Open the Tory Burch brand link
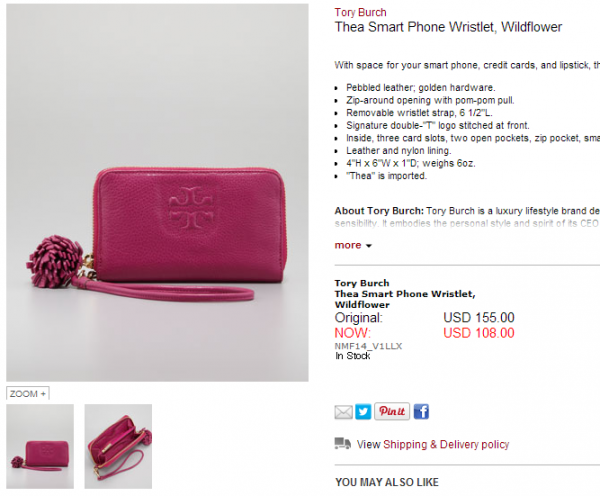The height and width of the screenshot is (496, 600). tap(360, 13)
